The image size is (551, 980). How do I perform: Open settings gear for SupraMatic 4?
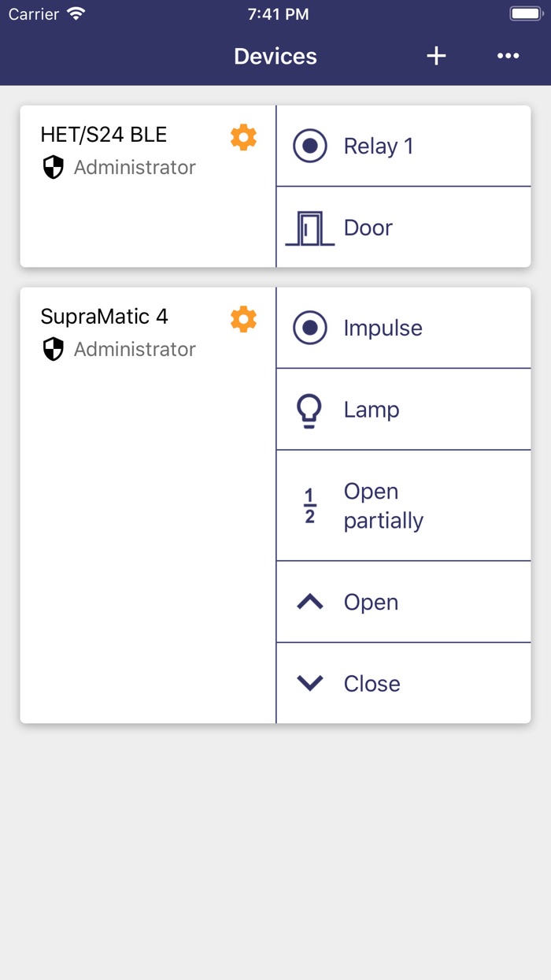(x=243, y=319)
